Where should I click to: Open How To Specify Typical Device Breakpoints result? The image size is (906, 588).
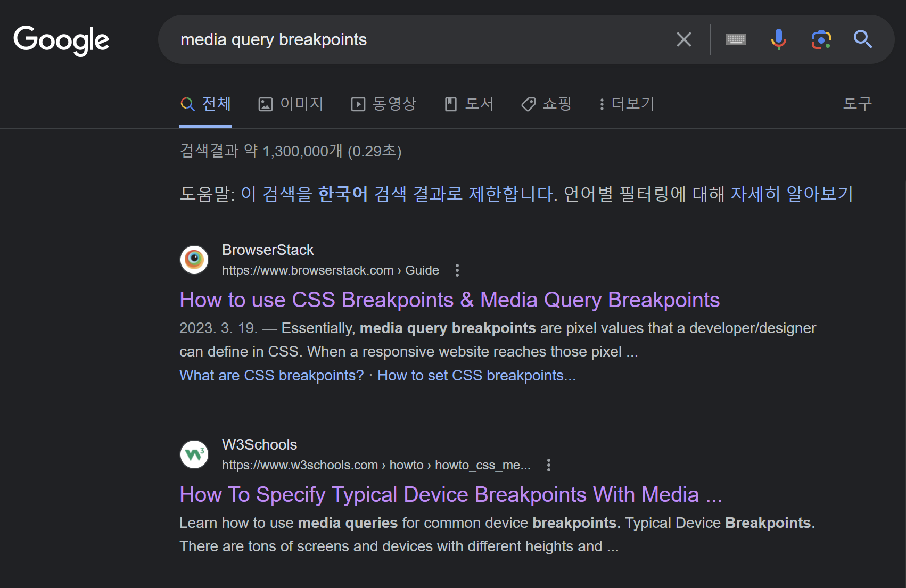point(451,495)
